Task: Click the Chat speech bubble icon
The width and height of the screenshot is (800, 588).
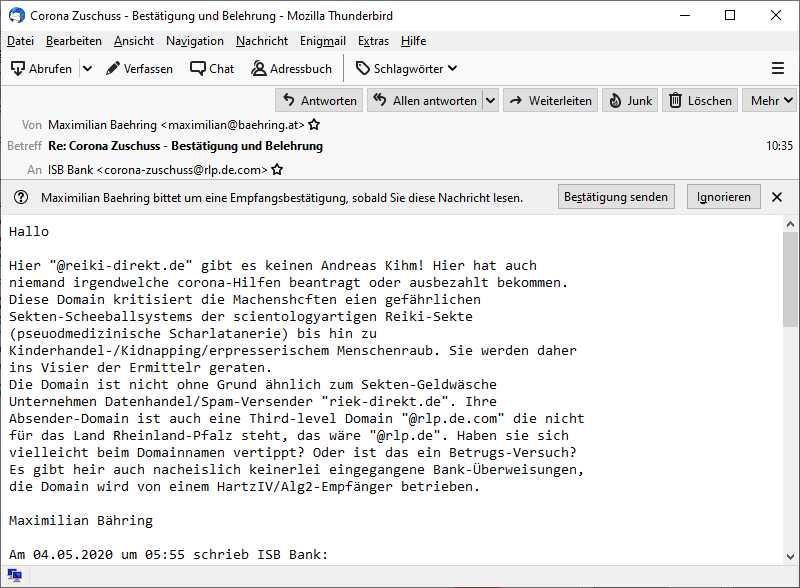Action: click(x=197, y=68)
